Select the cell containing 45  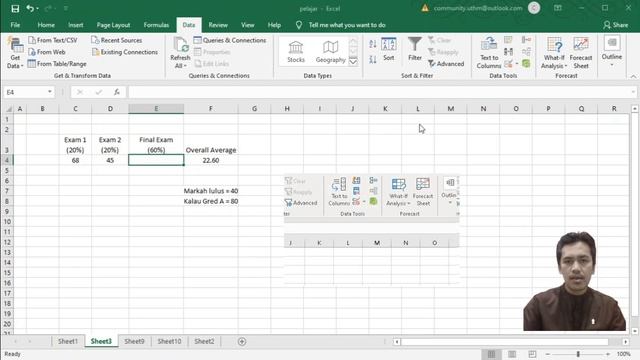point(110,160)
